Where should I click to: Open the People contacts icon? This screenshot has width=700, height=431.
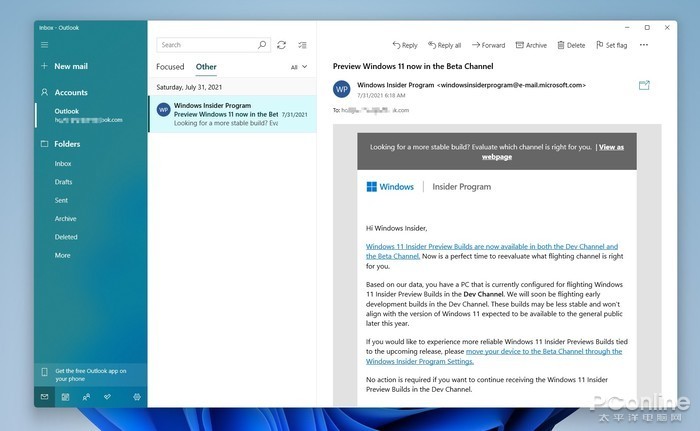(x=86, y=397)
